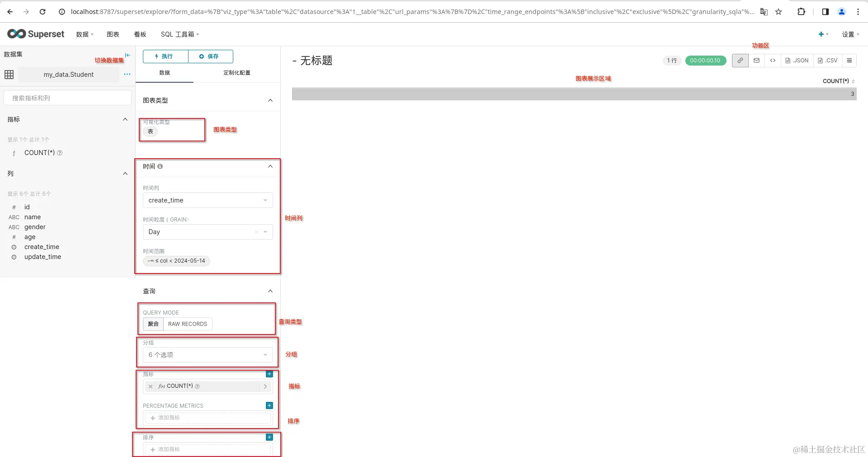Screen dimensions: 868x457
Task: Go to 图表 in navbar
Action: click(x=113, y=34)
